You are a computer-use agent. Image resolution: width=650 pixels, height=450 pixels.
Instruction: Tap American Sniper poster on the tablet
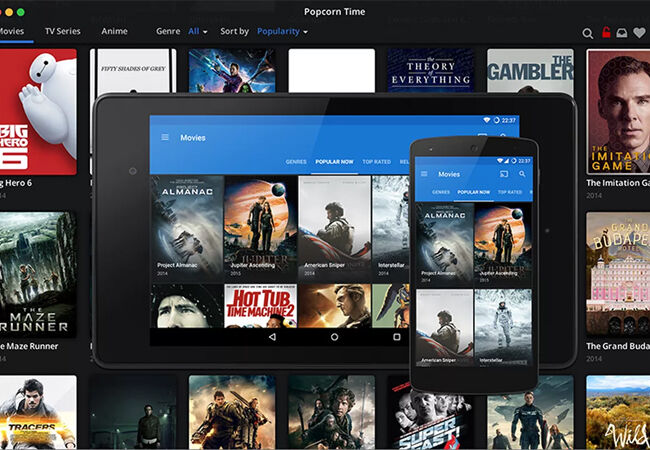pyautogui.click(x=334, y=228)
